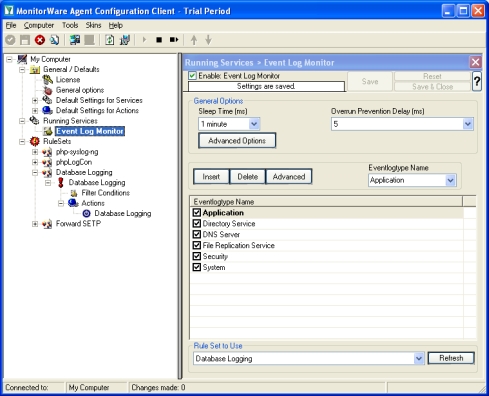Open the Tools menu

(x=70, y=25)
